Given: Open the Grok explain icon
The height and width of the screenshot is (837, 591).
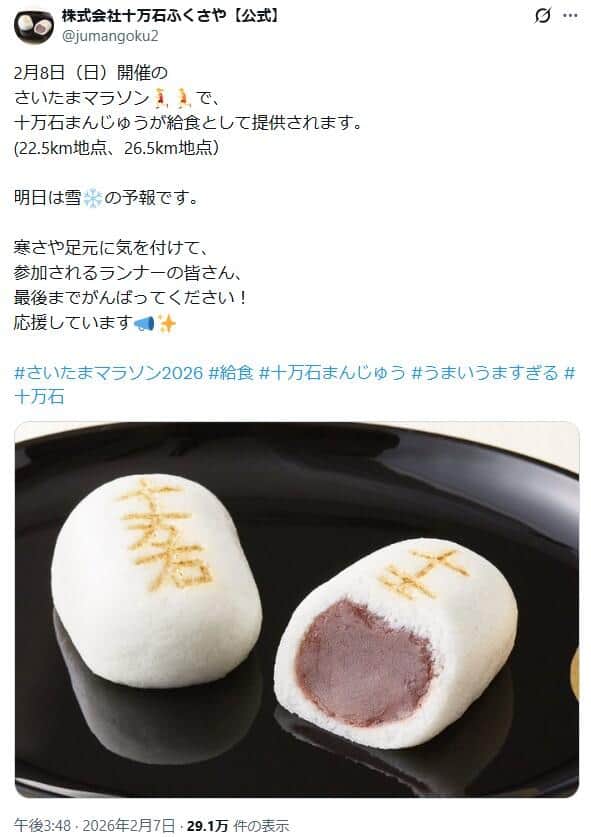Looking at the screenshot, I should (x=542, y=16).
